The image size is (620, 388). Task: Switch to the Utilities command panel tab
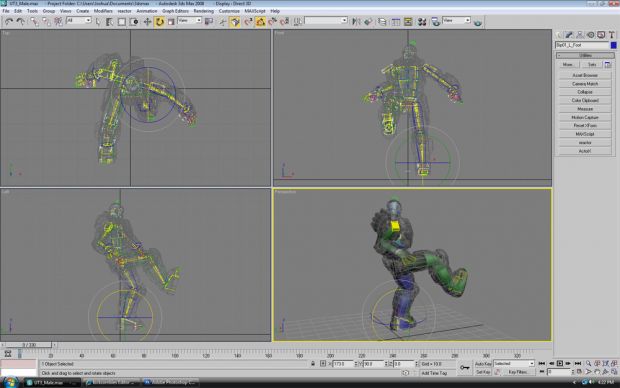tap(612, 35)
